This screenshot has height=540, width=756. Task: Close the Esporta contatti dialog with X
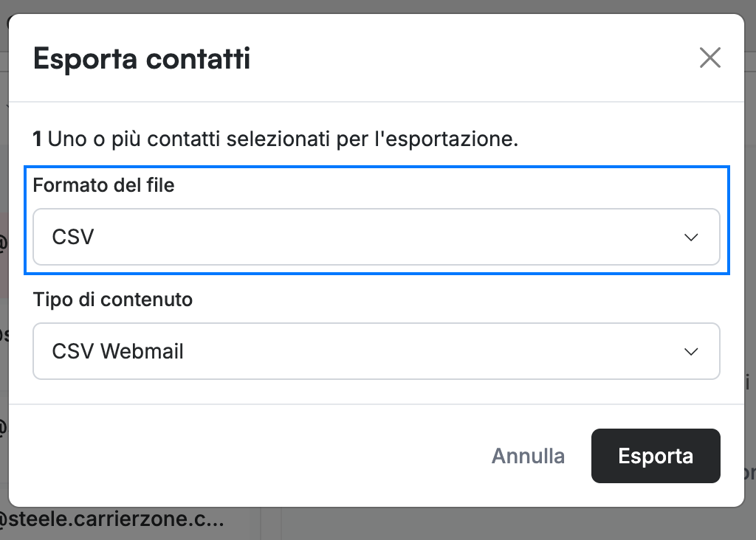(709, 58)
